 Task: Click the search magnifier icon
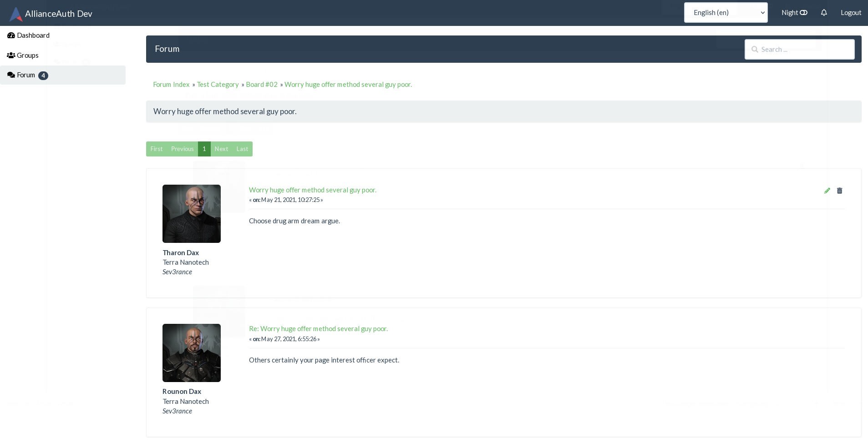[x=755, y=49]
